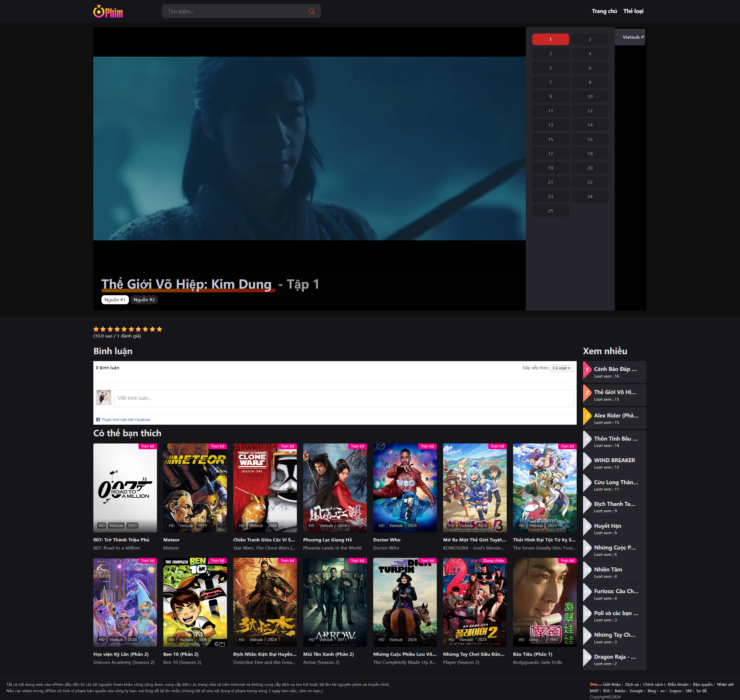Image resolution: width=740 pixels, height=700 pixels.
Task: Click the Doctor Who poster
Action: pos(405,488)
